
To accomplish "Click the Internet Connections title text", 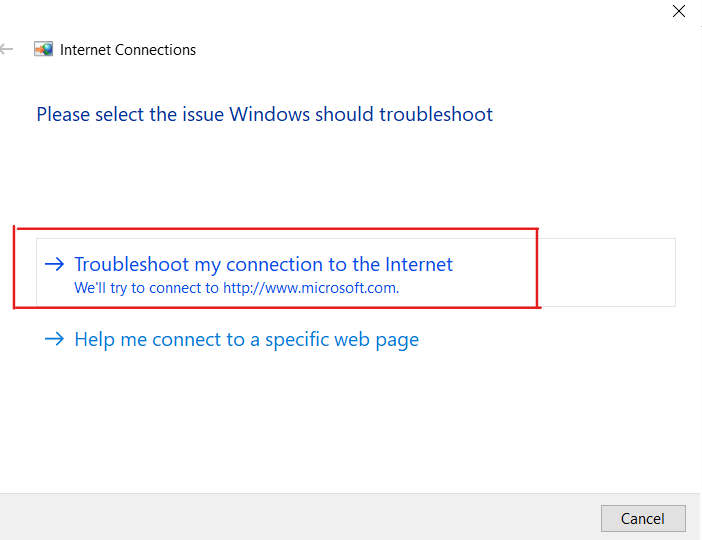I will (128, 49).
